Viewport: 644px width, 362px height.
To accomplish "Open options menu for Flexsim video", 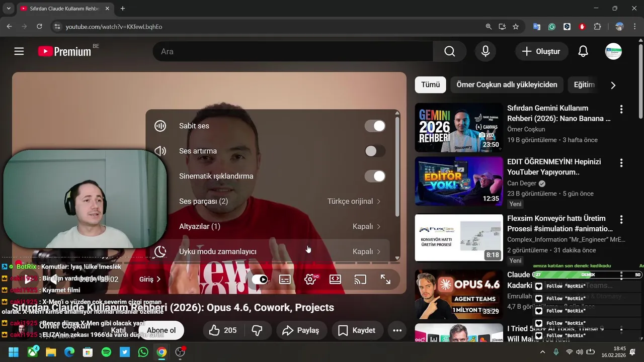I will click(621, 220).
